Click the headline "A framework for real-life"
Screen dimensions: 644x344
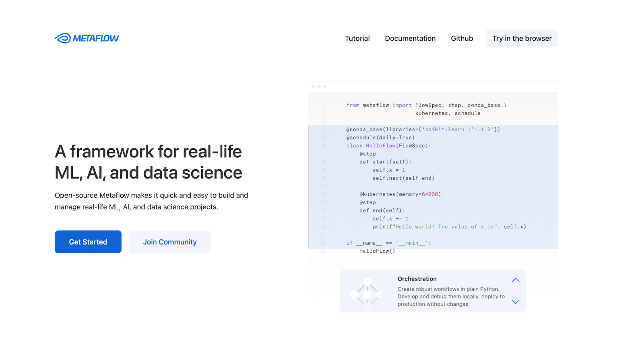click(x=148, y=152)
